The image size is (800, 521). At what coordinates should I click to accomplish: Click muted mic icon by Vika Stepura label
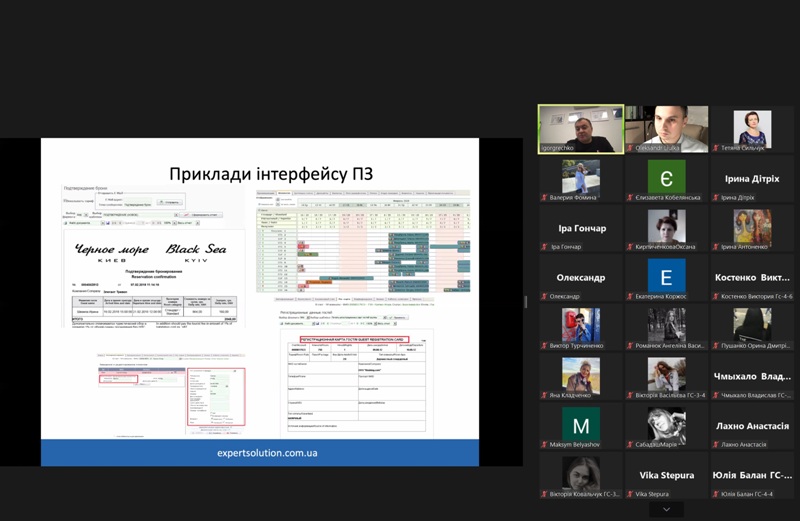click(x=631, y=494)
